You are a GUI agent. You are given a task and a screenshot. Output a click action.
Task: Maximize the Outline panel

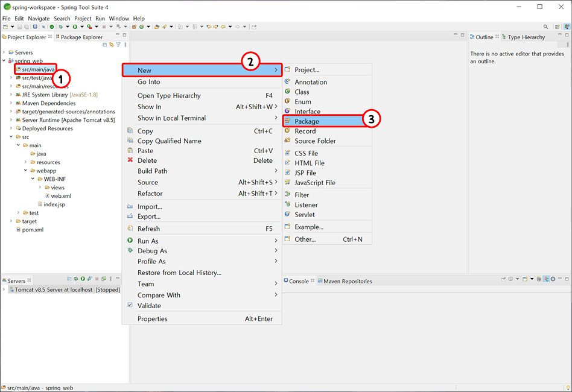pos(567,35)
